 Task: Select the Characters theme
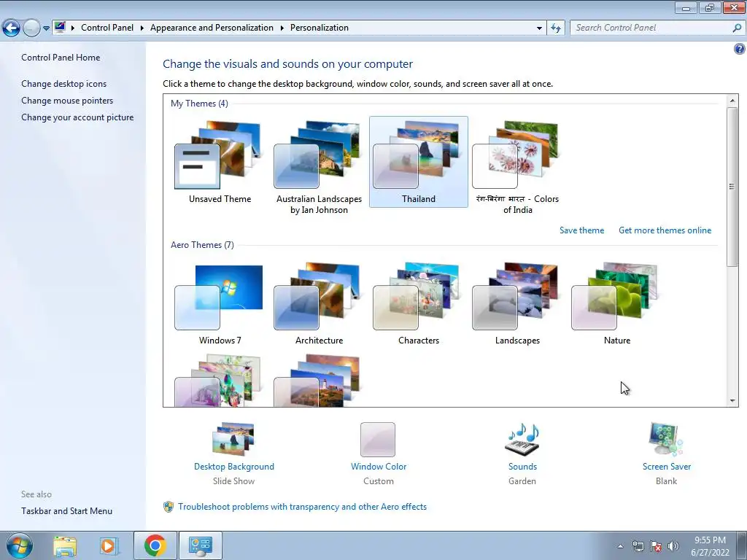[418, 303]
